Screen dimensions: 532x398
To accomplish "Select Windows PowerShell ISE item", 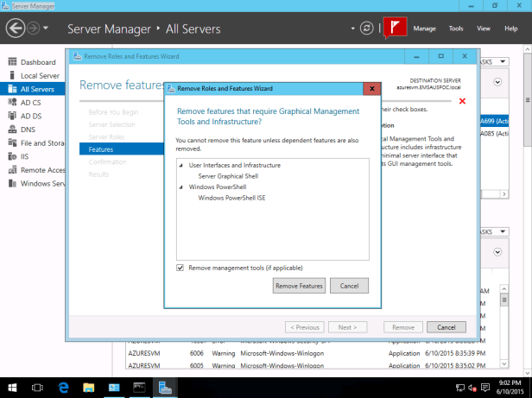I will tap(232, 198).
